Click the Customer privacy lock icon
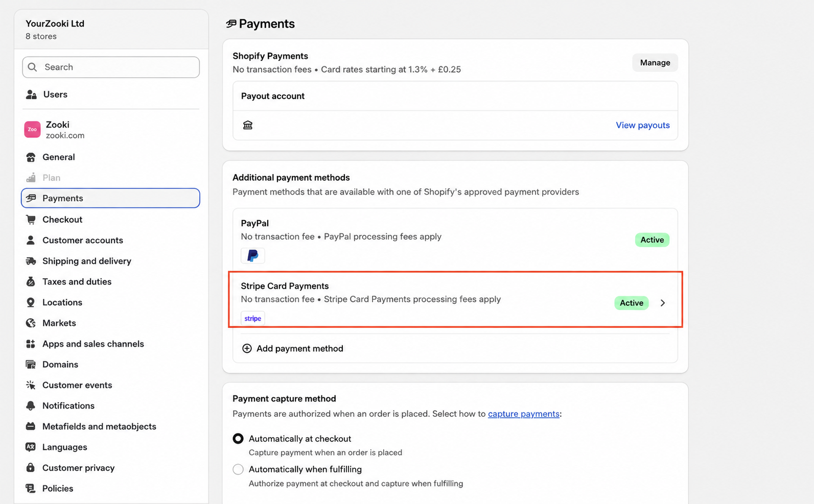The image size is (814, 504). [x=31, y=468]
